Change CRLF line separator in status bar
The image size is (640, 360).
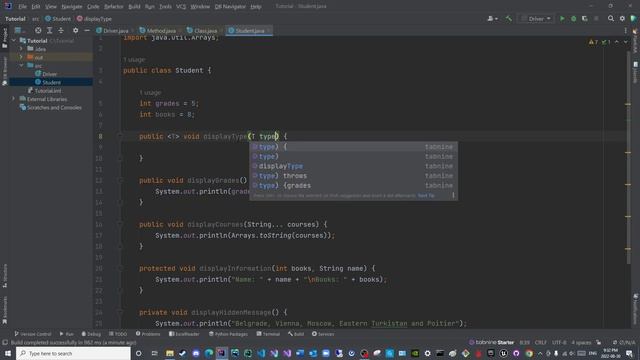pos(540,342)
